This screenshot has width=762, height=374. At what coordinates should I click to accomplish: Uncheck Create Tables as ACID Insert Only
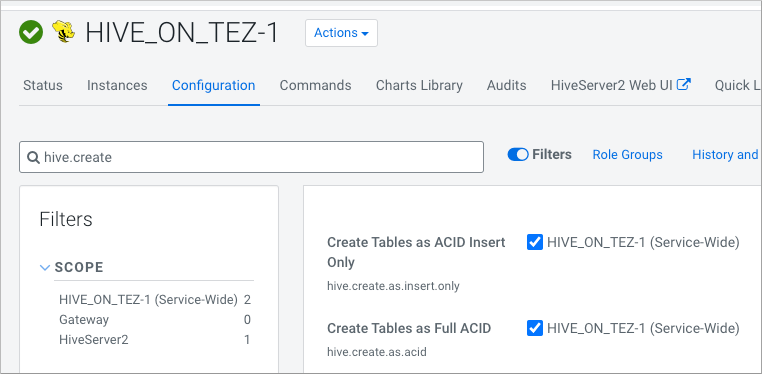pos(535,242)
